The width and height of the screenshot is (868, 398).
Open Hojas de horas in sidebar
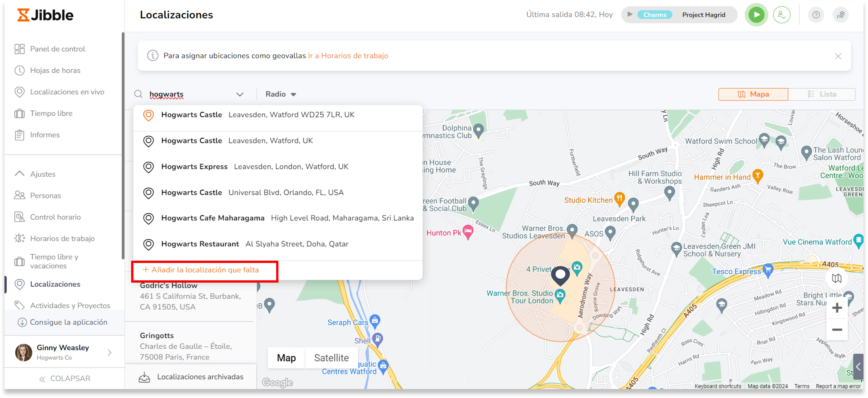click(x=55, y=70)
